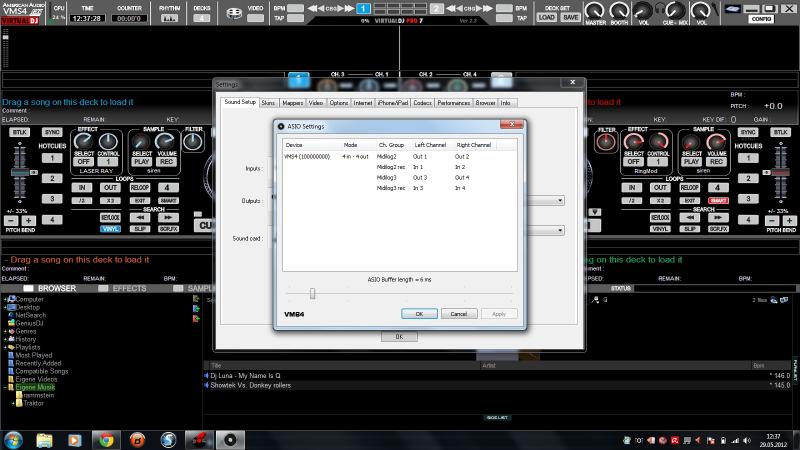
Task: Open the Mappers tab in Settings
Action: [x=293, y=102]
